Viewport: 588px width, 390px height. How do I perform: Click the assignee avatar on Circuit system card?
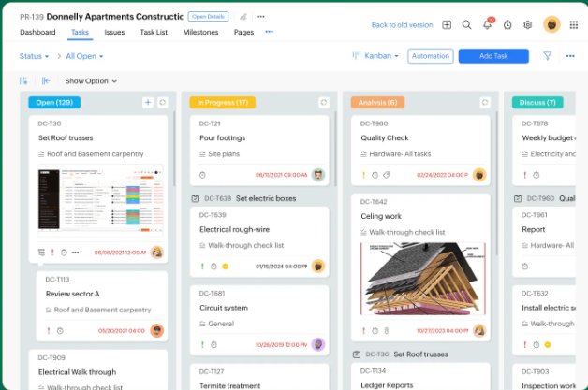coord(318,344)
